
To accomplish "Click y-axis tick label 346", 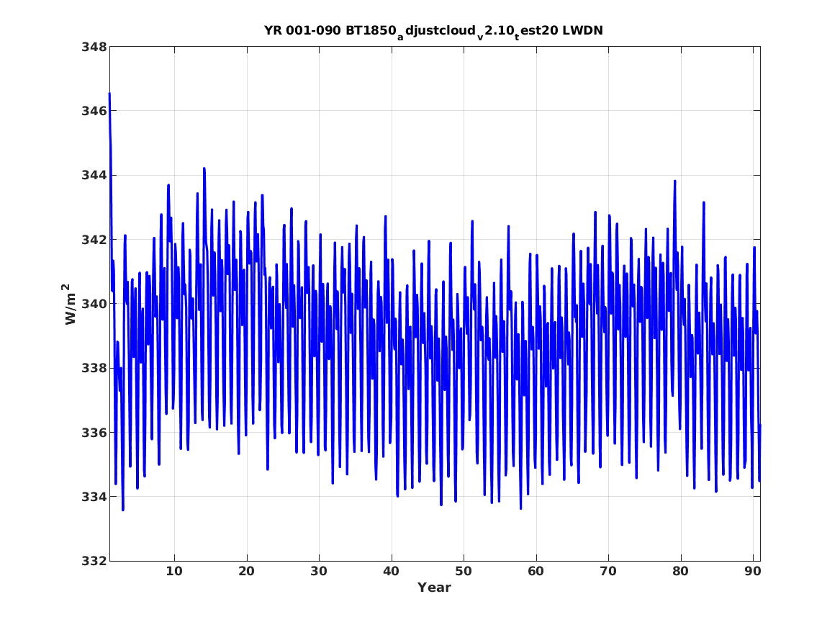I will coord(94,111).
